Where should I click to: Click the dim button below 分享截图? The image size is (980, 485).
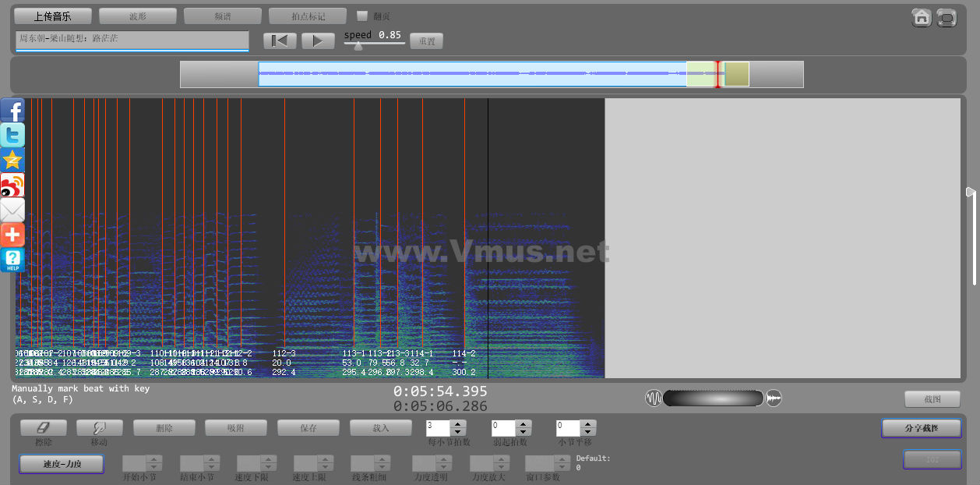[932, 459]
